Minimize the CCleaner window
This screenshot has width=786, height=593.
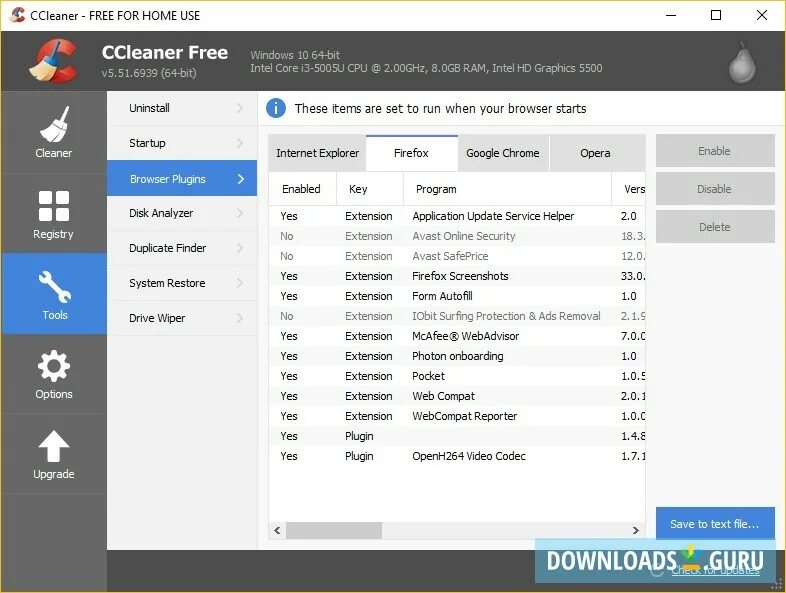671,15
